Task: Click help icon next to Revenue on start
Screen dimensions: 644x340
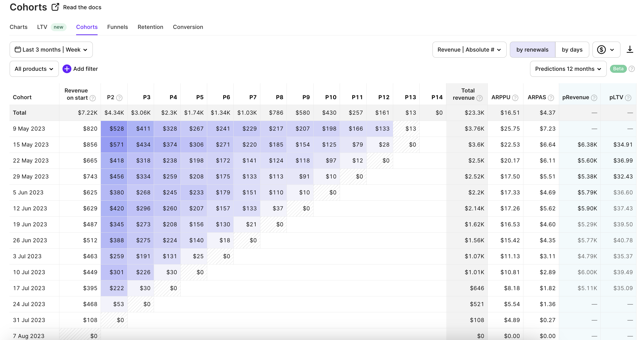Action: (x=93, y=98)
